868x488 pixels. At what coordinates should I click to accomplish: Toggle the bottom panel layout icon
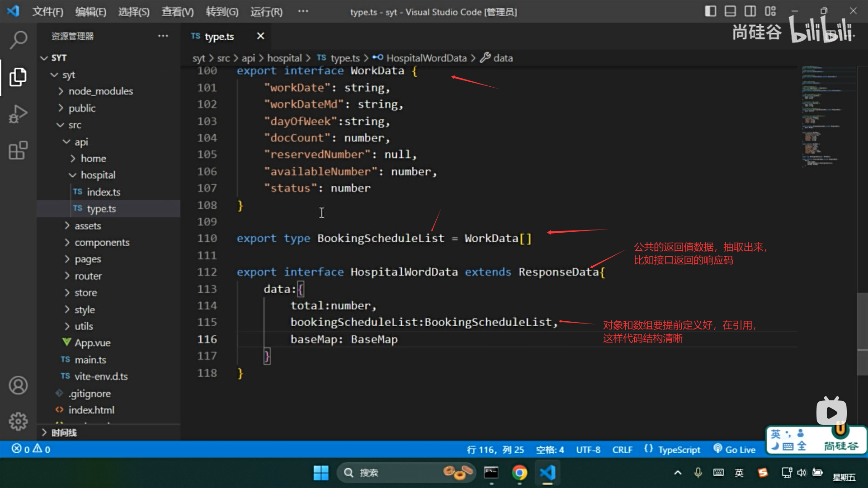[x=730, y=11]
